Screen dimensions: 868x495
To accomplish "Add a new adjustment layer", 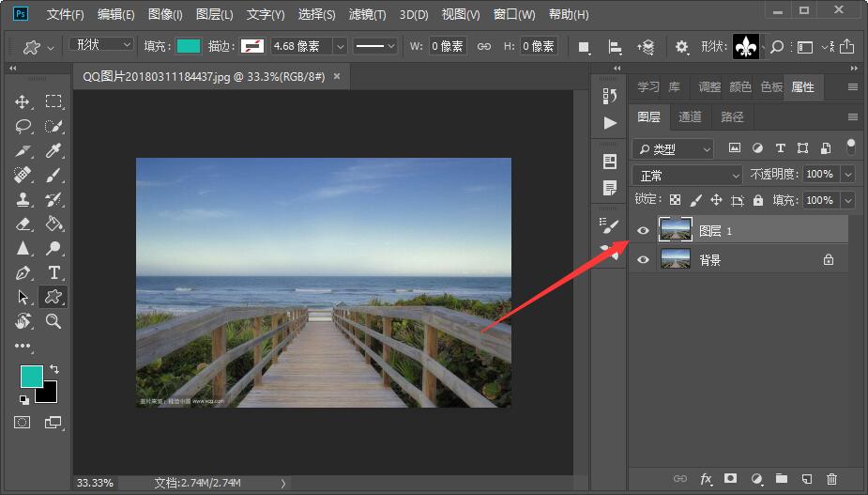I will (756, 479).
